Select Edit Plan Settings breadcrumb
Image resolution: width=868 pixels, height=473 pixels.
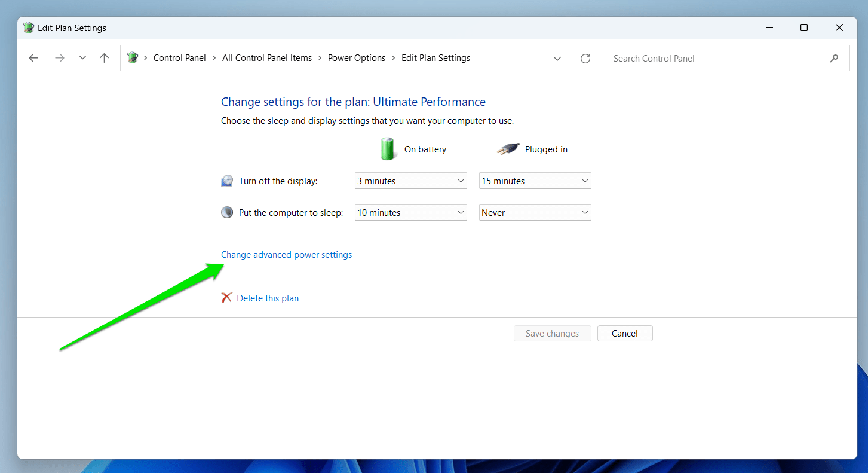[x=435, y=58]
